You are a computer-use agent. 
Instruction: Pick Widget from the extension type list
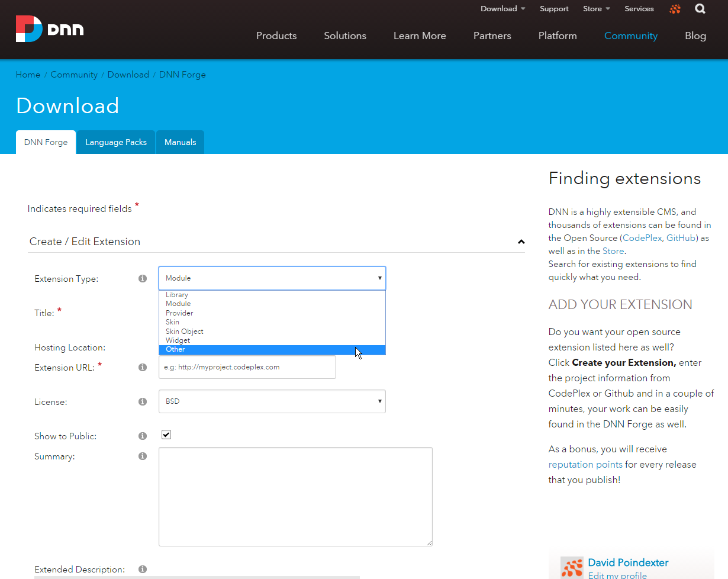pyautogui.click(x=272, y=340)
